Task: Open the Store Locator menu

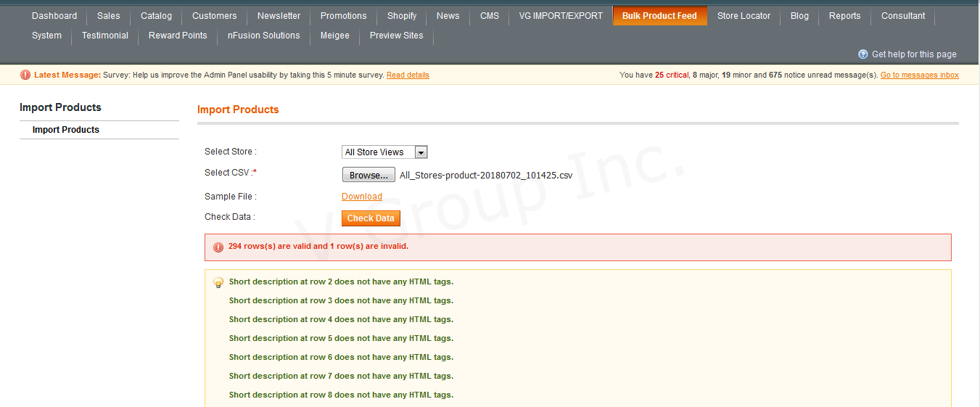Action: click(x=744, y=16)
